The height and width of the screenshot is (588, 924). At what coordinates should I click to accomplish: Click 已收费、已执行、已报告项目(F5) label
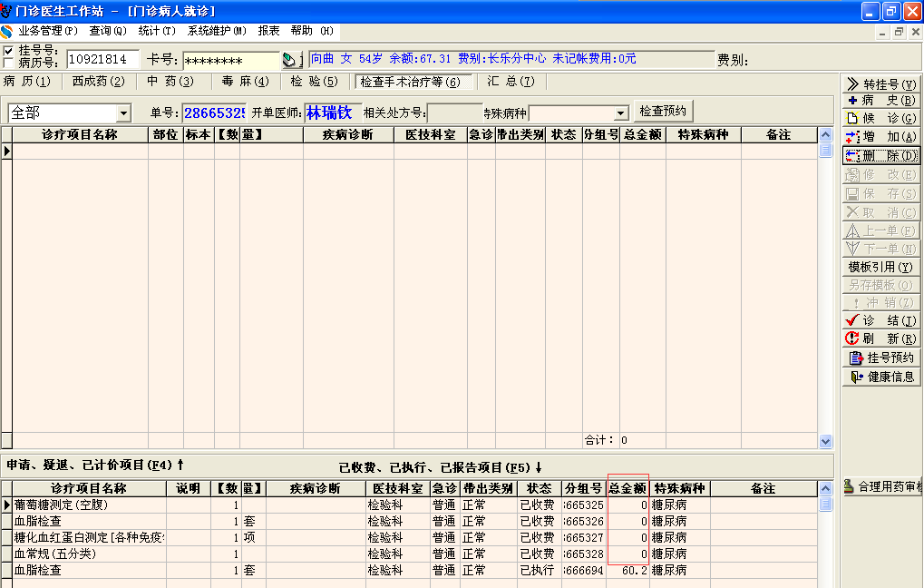tap(440, 467)
